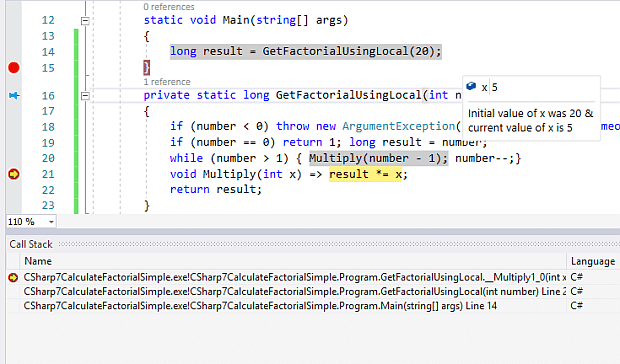Select the GetFactorialUsingLocal(int number) call stack frame
This screenshot has width=620, height=364.
pos(295,292)
